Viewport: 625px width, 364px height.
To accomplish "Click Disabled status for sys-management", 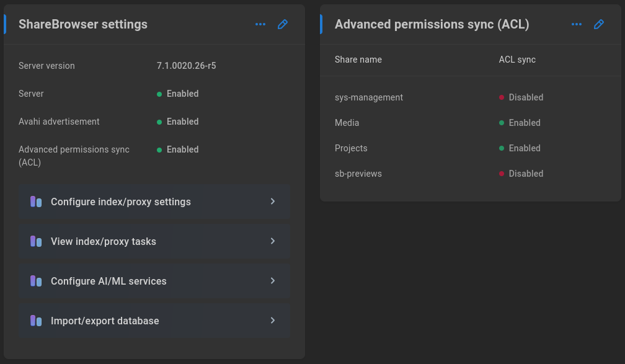I will click(526, 97).
